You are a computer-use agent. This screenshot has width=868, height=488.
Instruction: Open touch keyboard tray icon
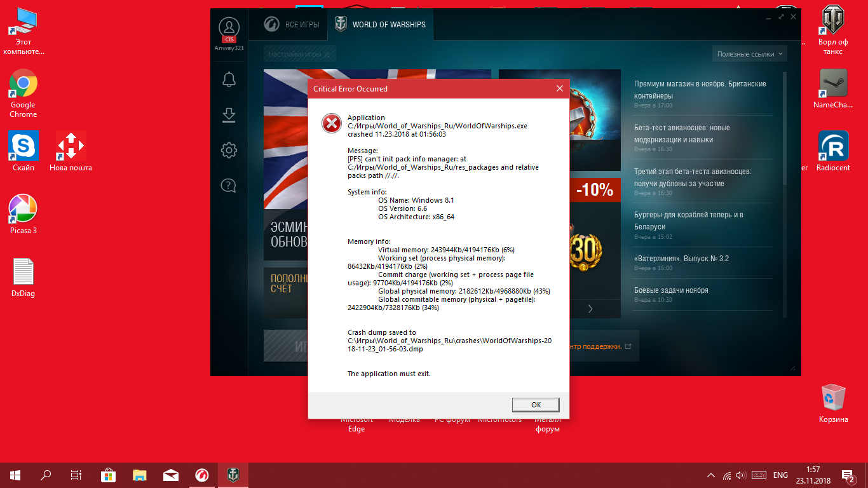tap(758, 475)
